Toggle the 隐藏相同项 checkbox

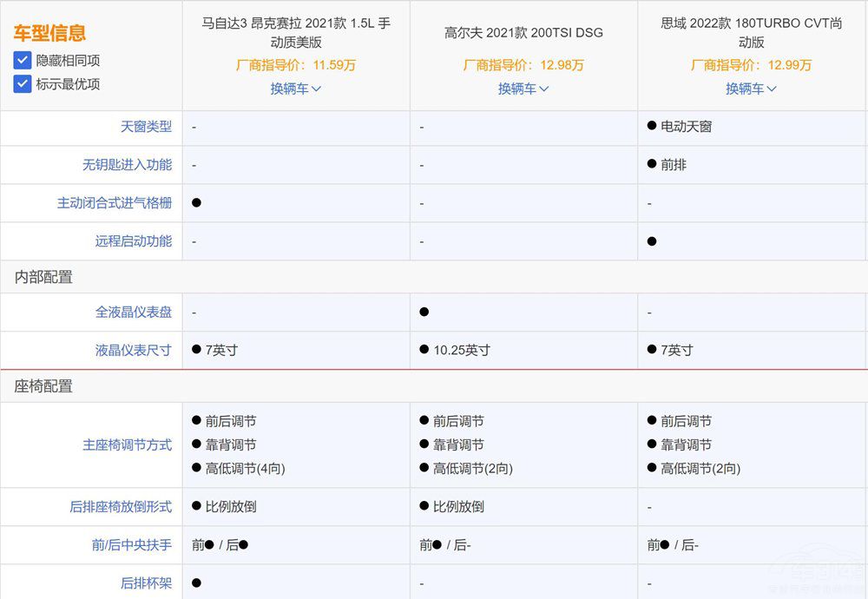click(x=23, y=61)
